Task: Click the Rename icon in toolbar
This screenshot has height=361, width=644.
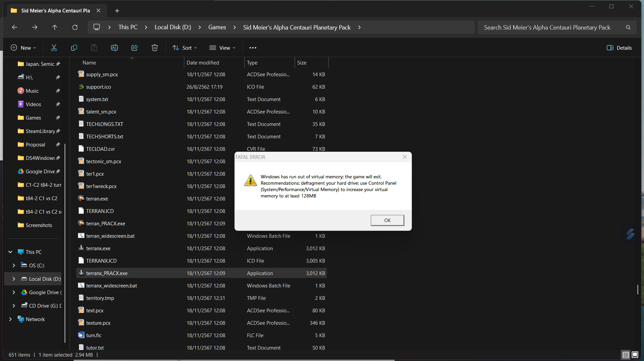Action: point(114,48)
